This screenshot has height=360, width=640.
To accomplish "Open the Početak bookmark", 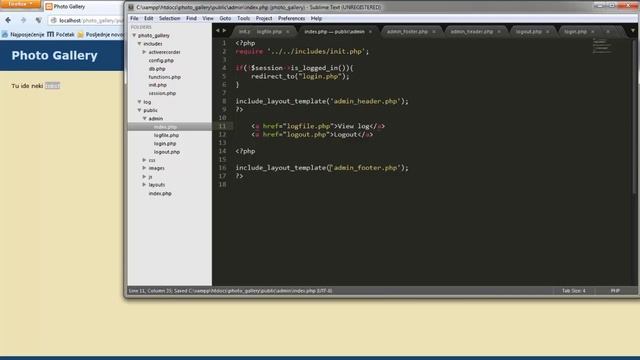I will [x=60, y=35].
